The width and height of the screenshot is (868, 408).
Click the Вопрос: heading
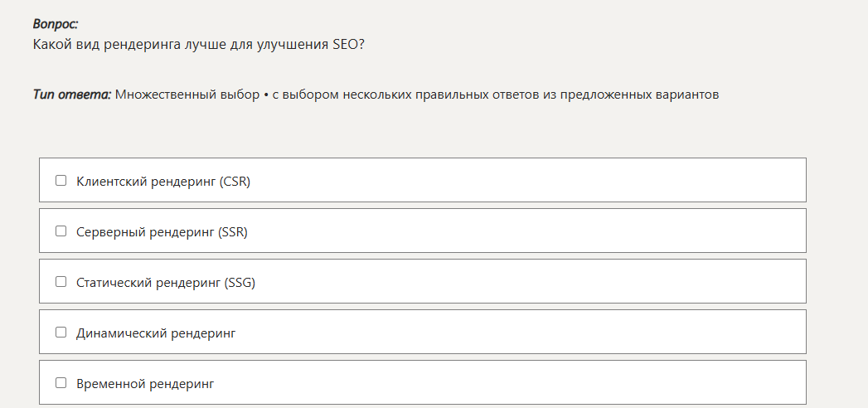click(x=56, y=24)
